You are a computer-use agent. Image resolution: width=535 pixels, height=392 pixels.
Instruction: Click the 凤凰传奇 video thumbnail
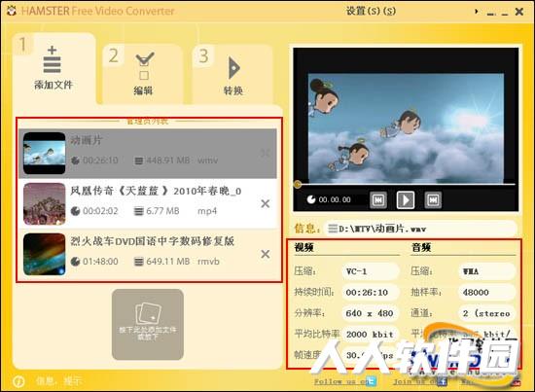click(44, 203)
